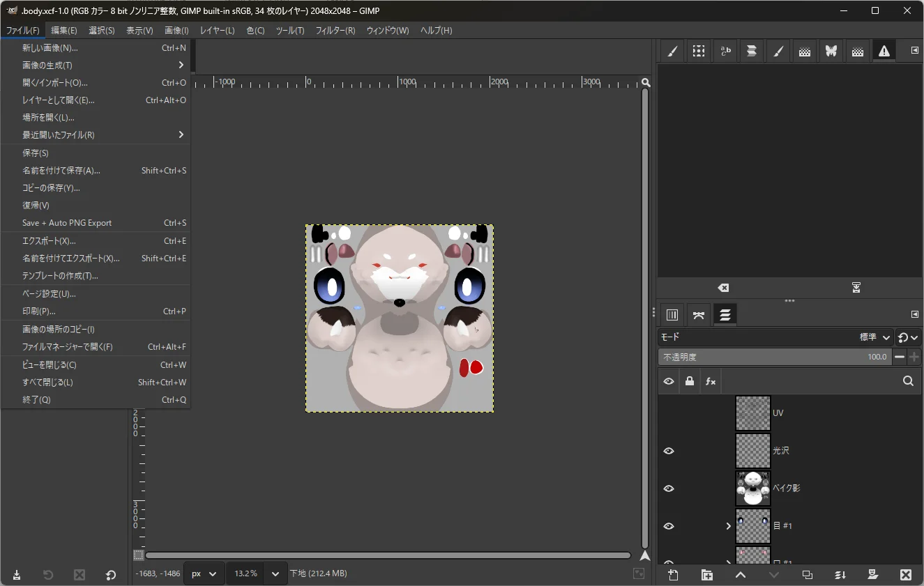Create a new layer group

point(707,575)
